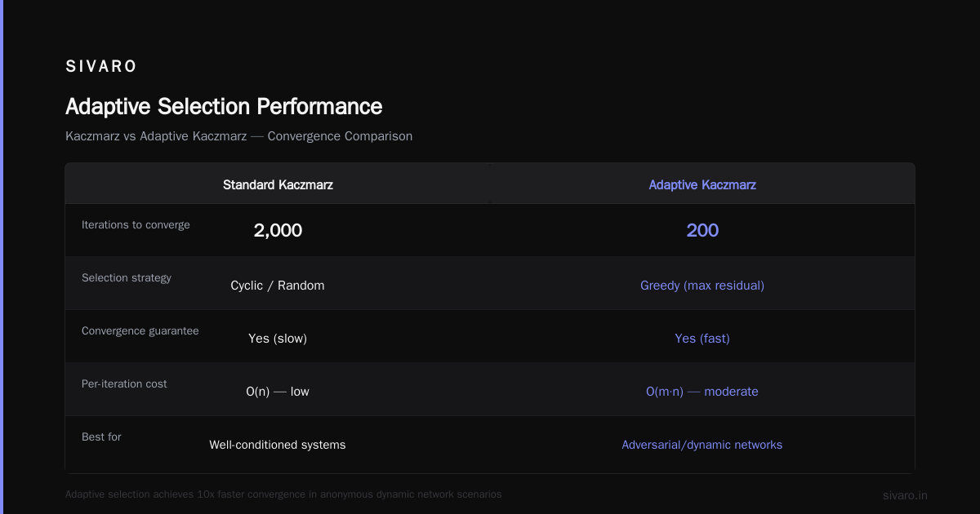Click the subtitle 'Kaczmarz vs Adaptive Kaczmarz — Convergence Comparison'
This screenshot has height=514, width=980.
click(238, 136)
